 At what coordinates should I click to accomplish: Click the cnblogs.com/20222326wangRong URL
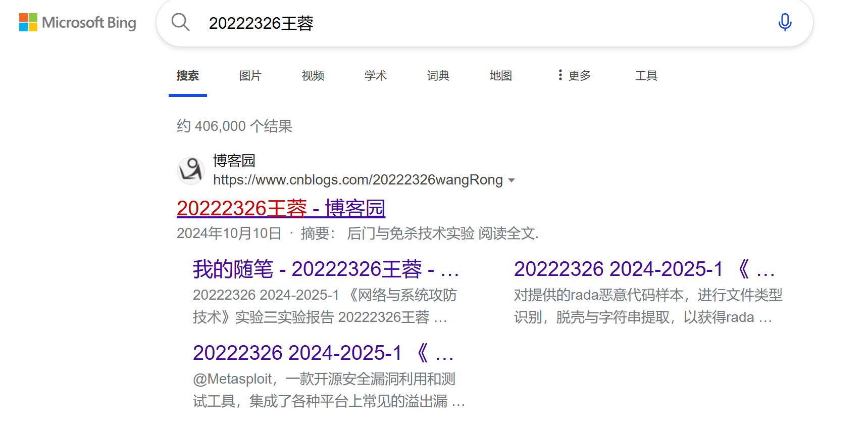click(x=358, y=180)
